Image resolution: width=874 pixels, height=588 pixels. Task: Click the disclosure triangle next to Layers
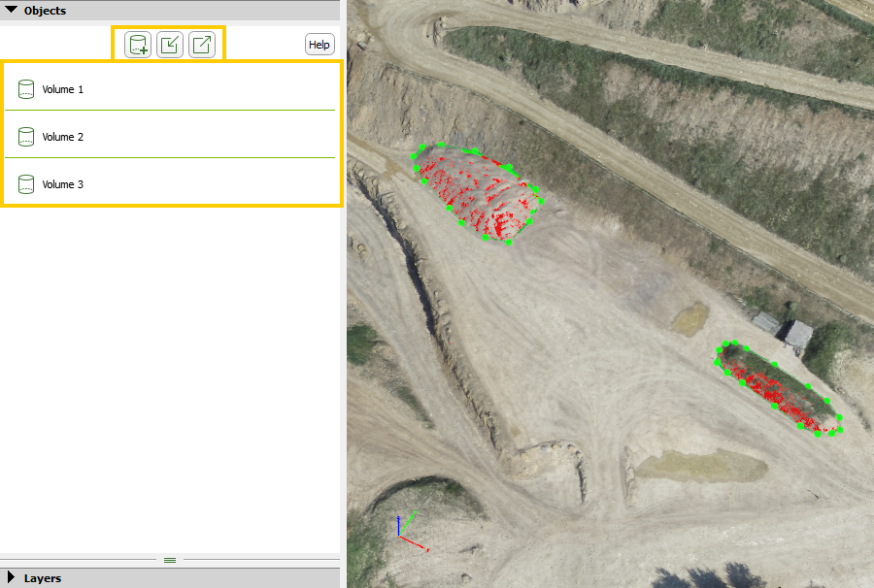[12, 577]
